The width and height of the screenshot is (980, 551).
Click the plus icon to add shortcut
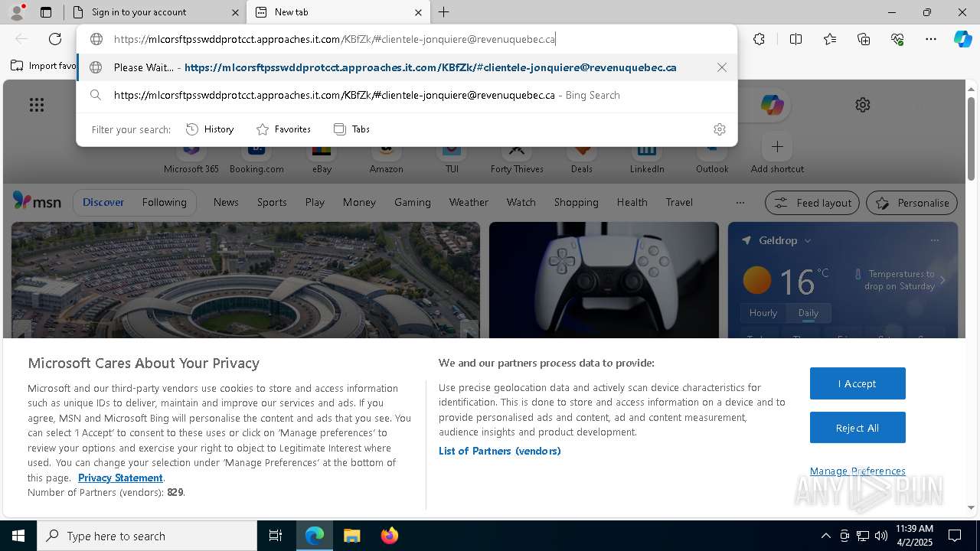pos(777,146)
